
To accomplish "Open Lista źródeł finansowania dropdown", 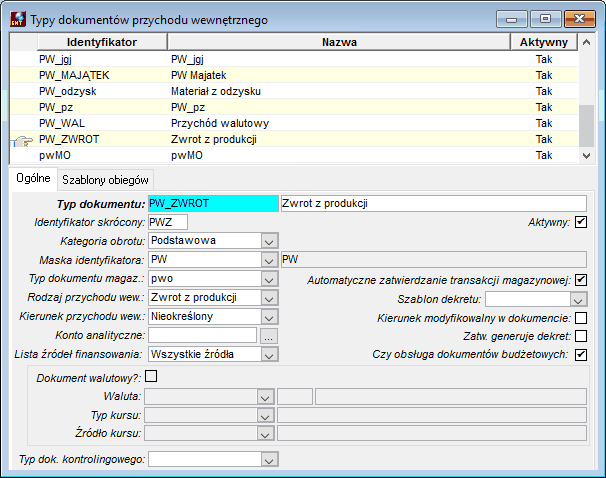I will (269, 355).
